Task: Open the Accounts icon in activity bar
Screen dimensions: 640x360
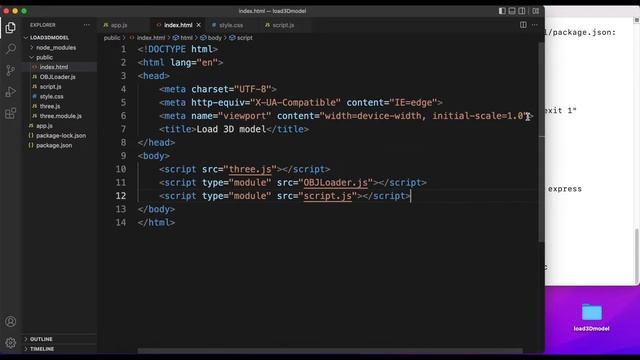Action: click(x=11, y=322)
